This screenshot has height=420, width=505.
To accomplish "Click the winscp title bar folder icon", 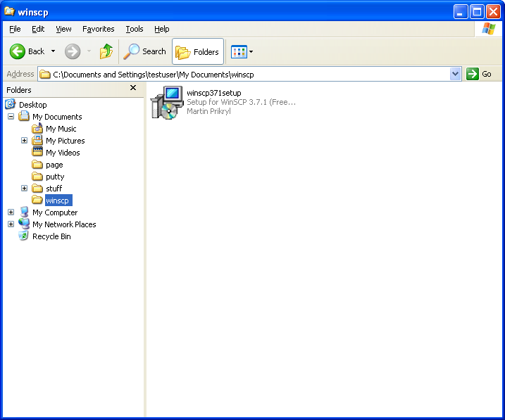I will point(9,11).
